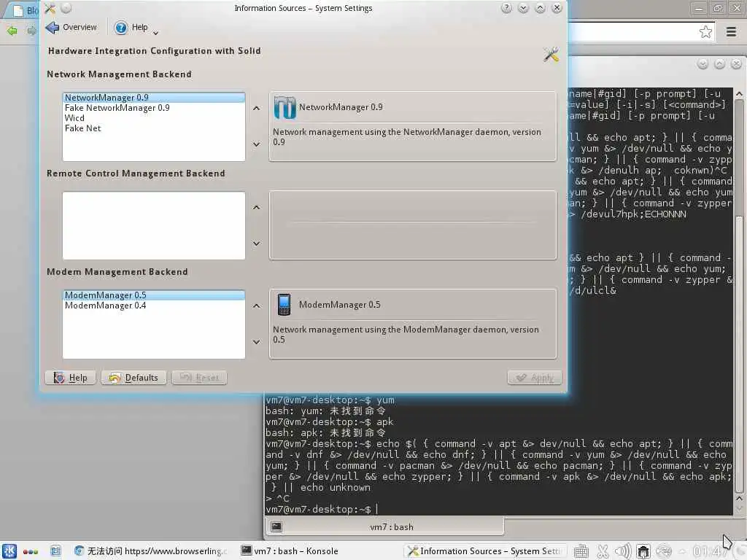Move remote control backend up
Screen dimensions: 747x560
click(256, 207)
